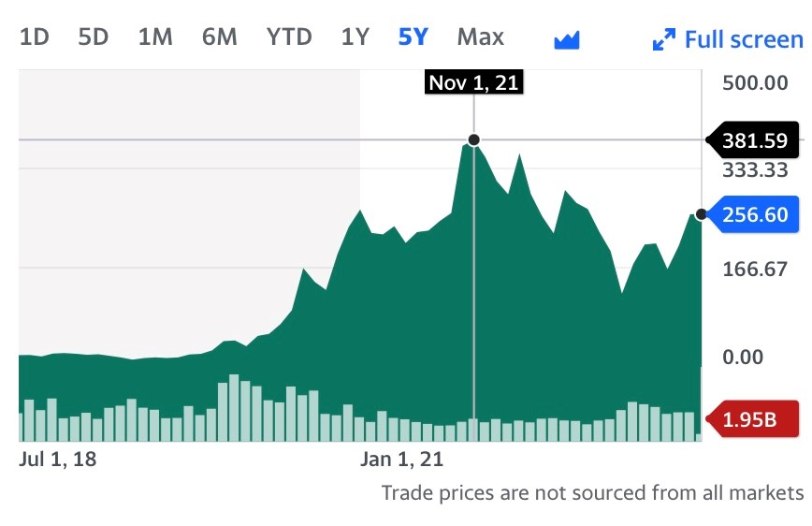Choose the 1Y range tab
The height and width of the screenshot is (526, 812).
pyautogui.click(x=355, y=37)
